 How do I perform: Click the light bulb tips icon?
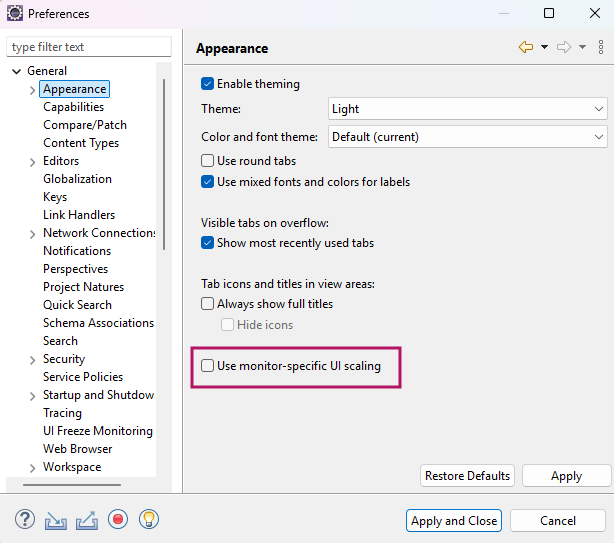pyautogui.click(x=148, y=519)
